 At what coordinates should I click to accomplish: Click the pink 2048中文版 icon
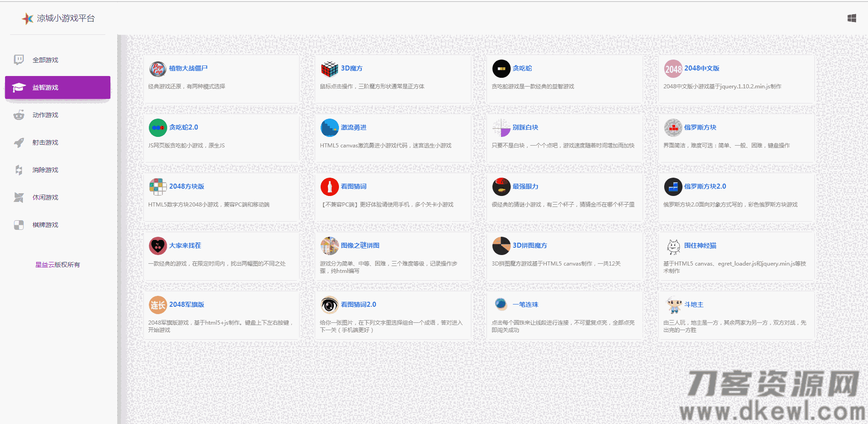(x=673, y=69)
